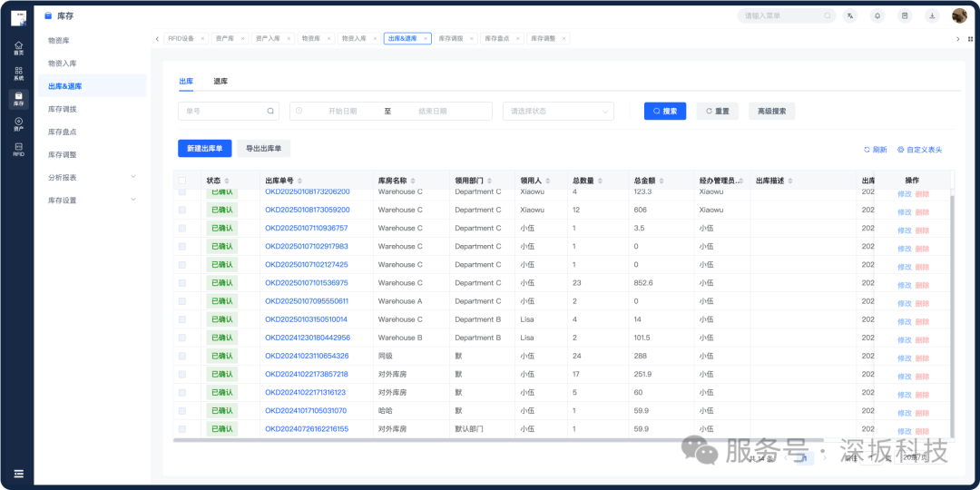Switch to the 库存盘点 page tab
Screen dimensions: 980x490
click(x=502, y=39)
